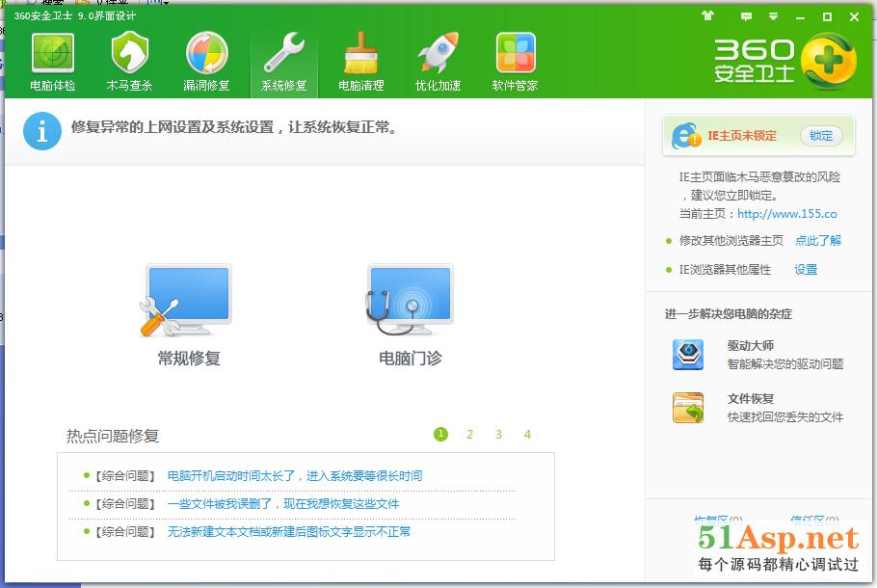The height and width of the screenshot is (588, 877).
Task: Open 电脑开机启动时间太长了 issue link
Action: click(295, 476)
